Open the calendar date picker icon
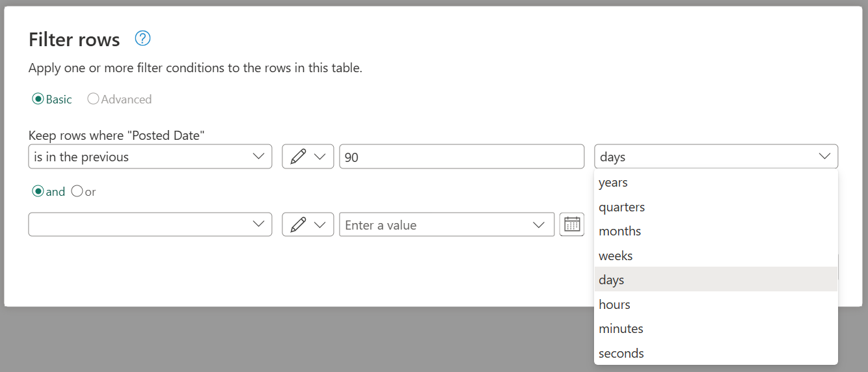 click(x=572, y=224)
